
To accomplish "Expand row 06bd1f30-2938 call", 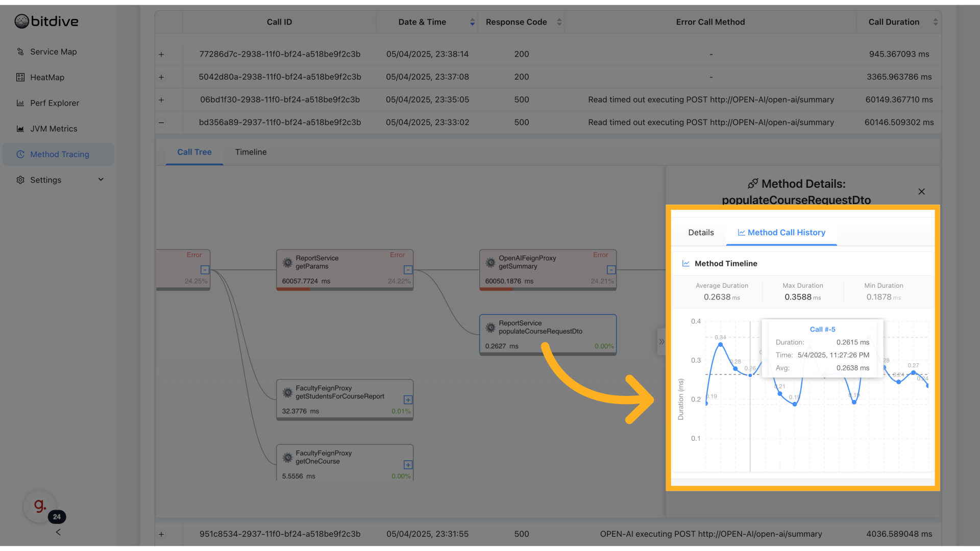I will point(161,100).
